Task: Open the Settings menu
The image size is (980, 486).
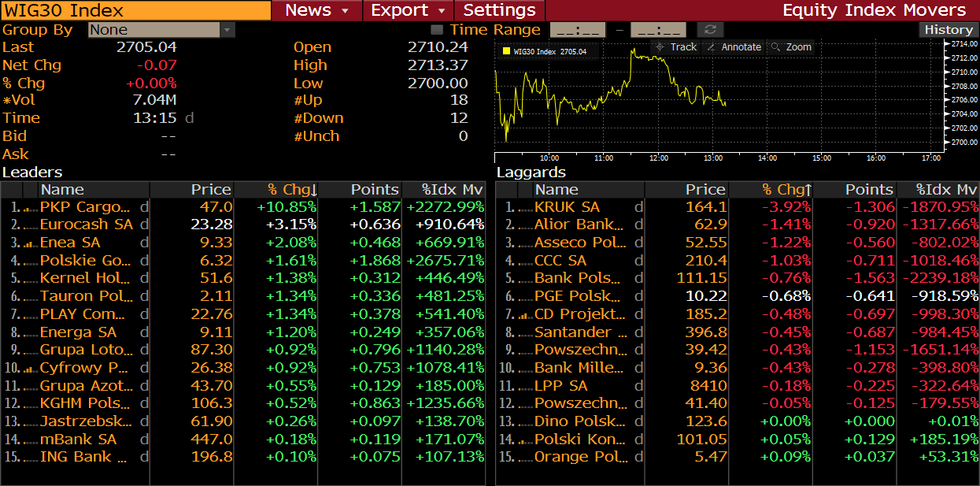Action: click(499, 10)
